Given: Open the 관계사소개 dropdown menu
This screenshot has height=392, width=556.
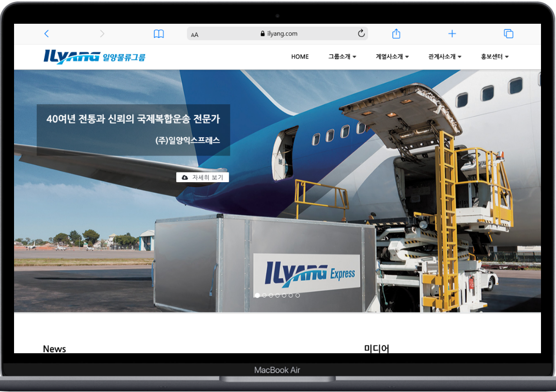Looking at the screenshot, I should (445, 57).
